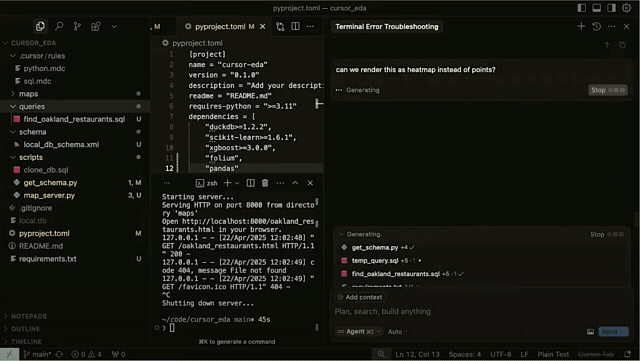640x361 pixels.
Task: Stop generation in the user message box
Action: (608, 90)
